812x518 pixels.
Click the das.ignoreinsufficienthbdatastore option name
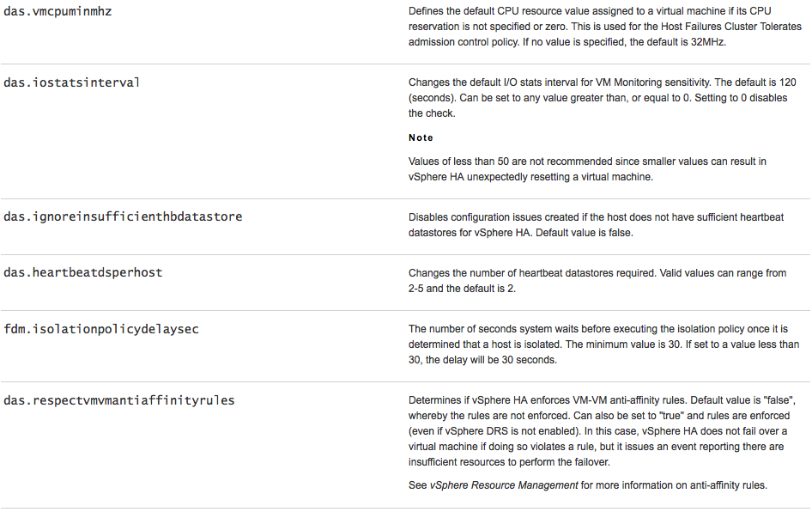123,216
